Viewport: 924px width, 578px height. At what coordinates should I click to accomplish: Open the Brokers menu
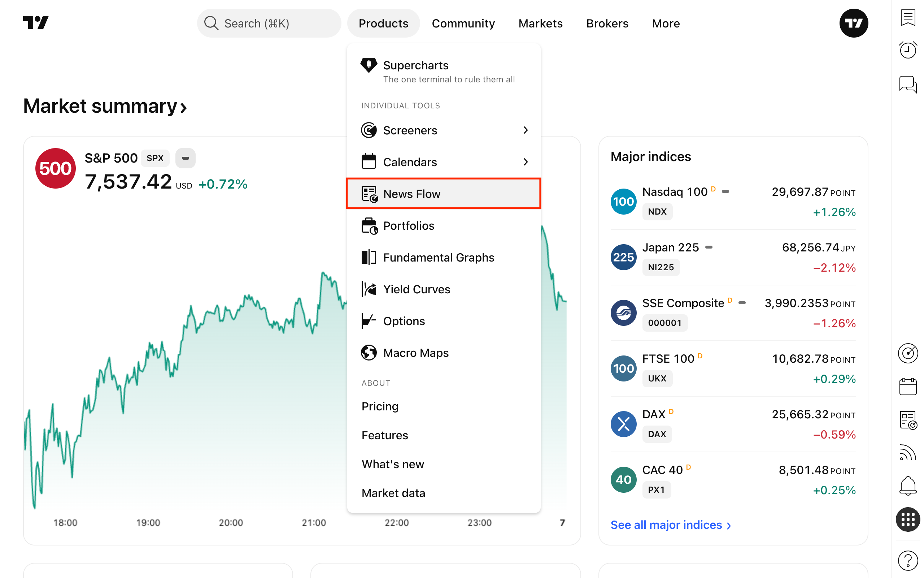coord(607,23)
